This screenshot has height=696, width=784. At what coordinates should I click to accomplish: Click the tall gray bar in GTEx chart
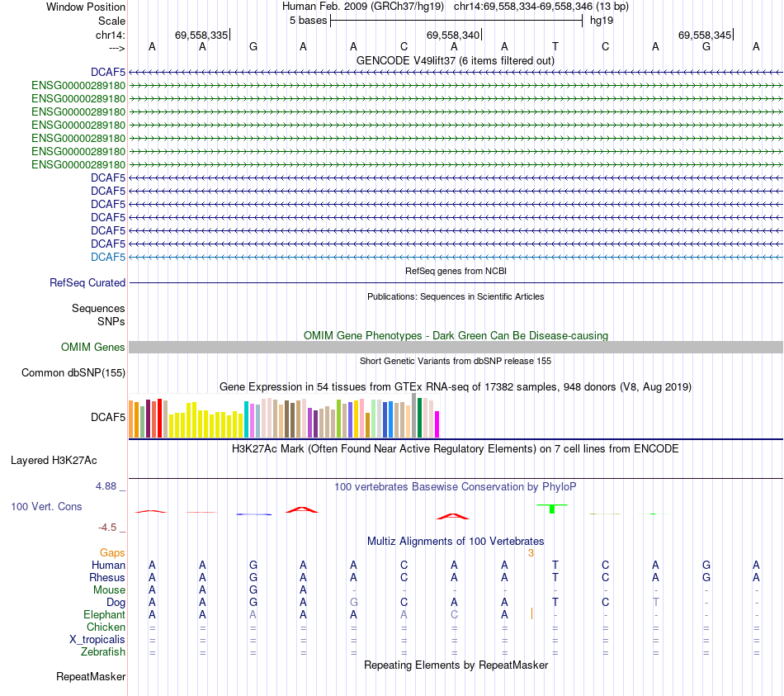[414, 415]
